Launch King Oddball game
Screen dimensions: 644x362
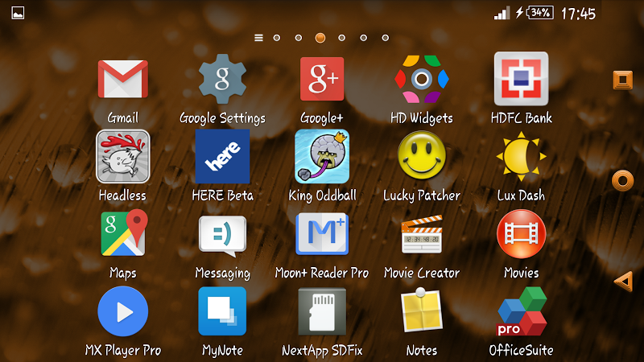click(322, 156)
